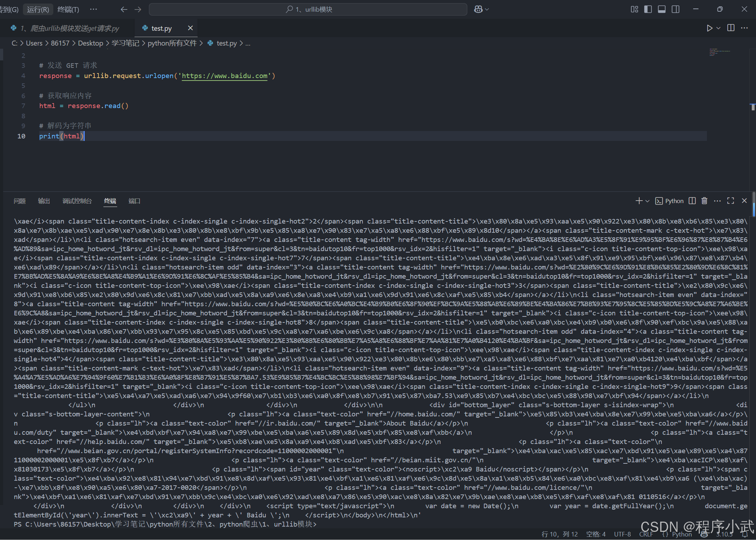Image resolution: width=756 pixels, height=540 pixels.
Task: Click the 学习笔记 breadcrumb
Action: pyautogui.click(x=125, y=43)
